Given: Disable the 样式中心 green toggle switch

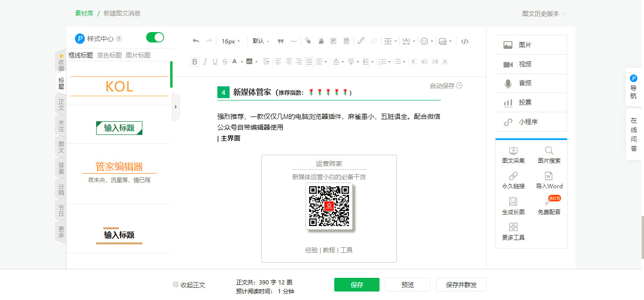Looking at the screenshot, I should click(x=155, y=37).
